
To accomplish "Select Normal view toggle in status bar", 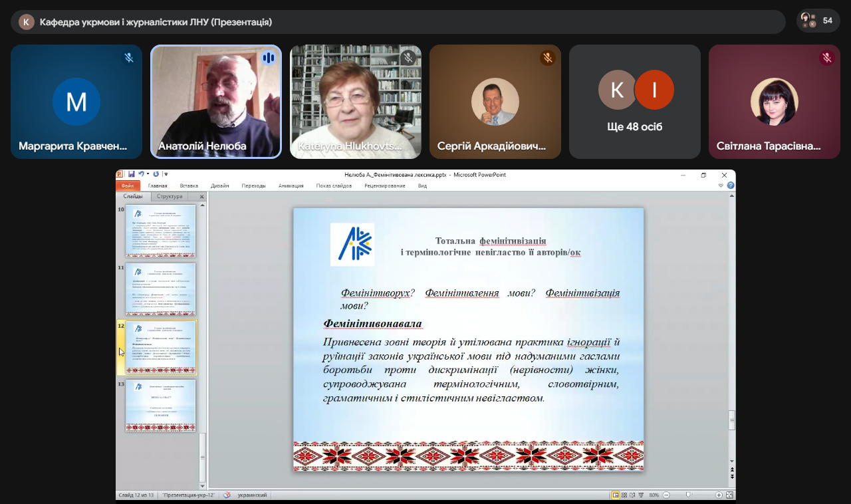I will click(x=616, y=495).
